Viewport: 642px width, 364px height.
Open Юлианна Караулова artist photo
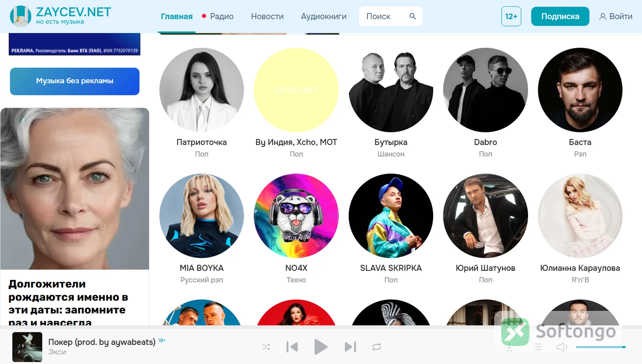point(580,216)
